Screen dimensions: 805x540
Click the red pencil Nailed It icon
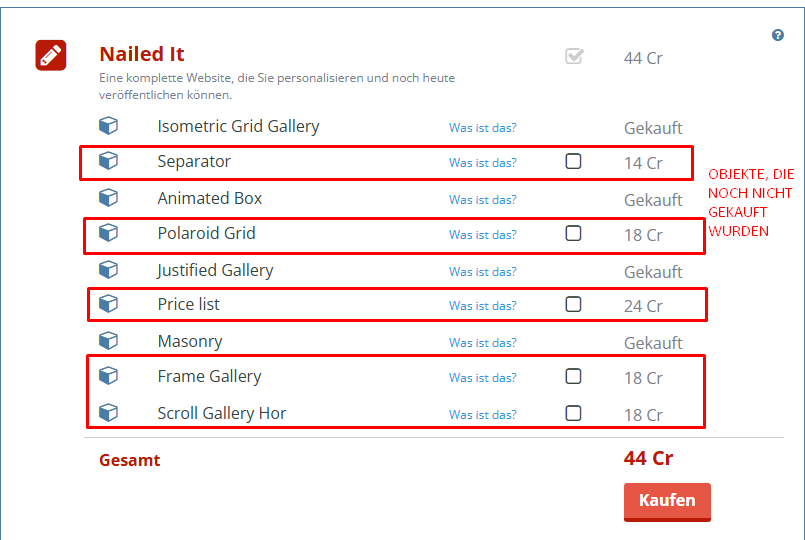tap(51, 55)
